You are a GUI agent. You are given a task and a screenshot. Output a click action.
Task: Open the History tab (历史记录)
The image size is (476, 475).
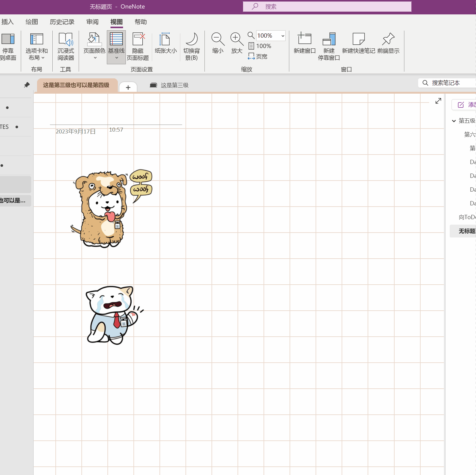(x=62, y=22)
